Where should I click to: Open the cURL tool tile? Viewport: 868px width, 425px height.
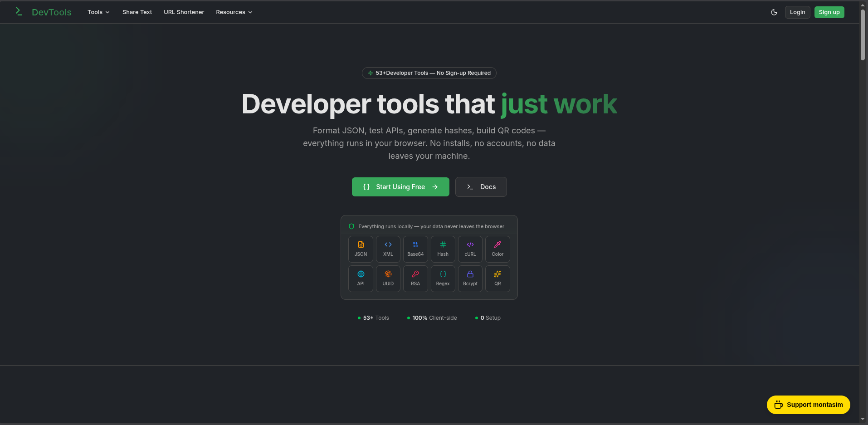click(x=470, y=249)
